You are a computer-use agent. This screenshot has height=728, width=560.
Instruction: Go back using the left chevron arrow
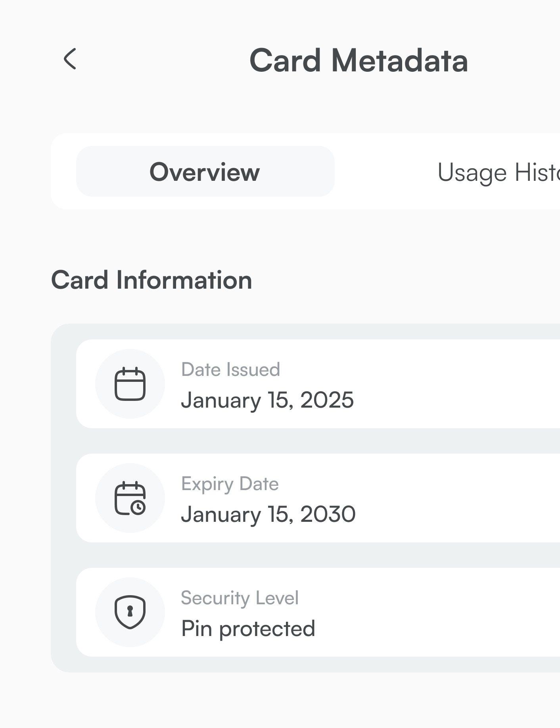tap(70, 59)
